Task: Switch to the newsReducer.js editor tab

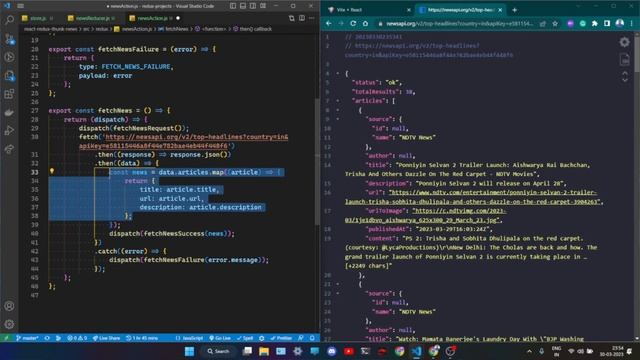Action: [x=92, y=18]
